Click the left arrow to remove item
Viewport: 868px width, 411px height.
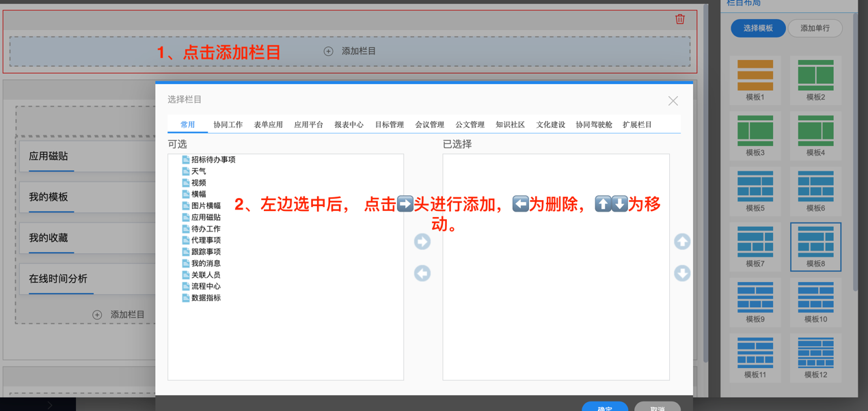[x=422, y=274]
